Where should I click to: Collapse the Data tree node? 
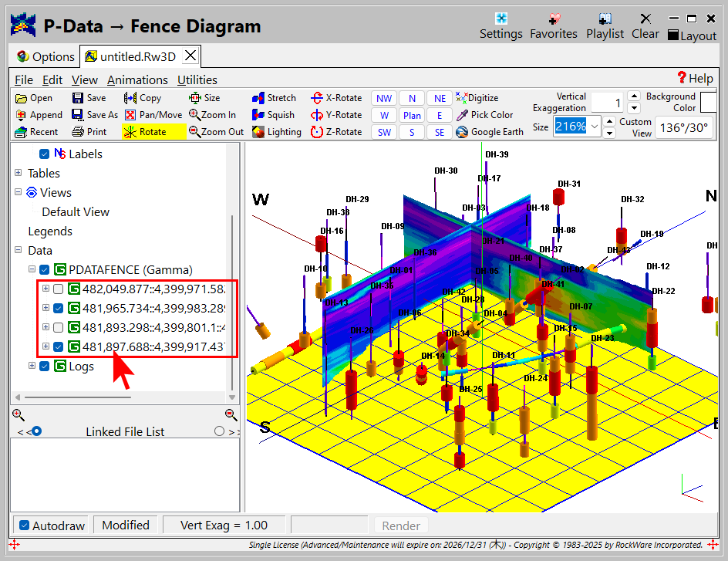pos(19,251)
